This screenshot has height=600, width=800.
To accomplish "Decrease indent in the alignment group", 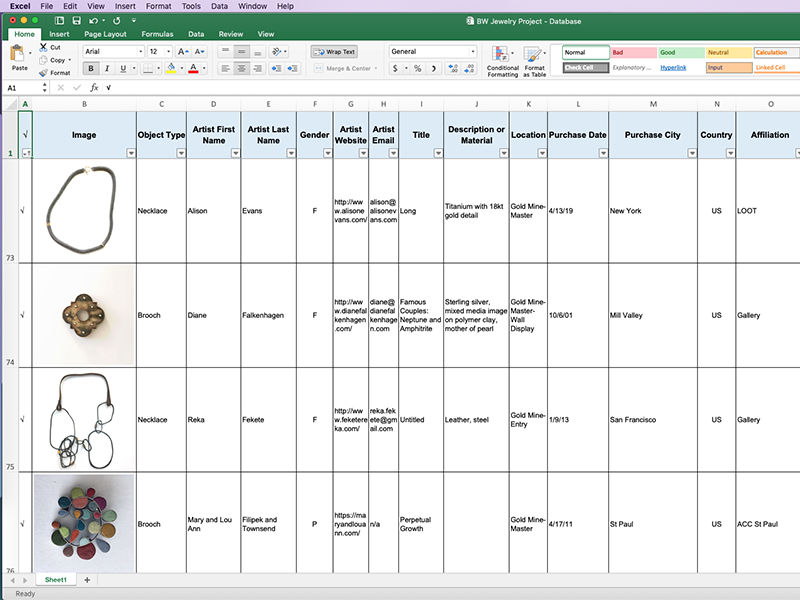I will tap(276, 68).
